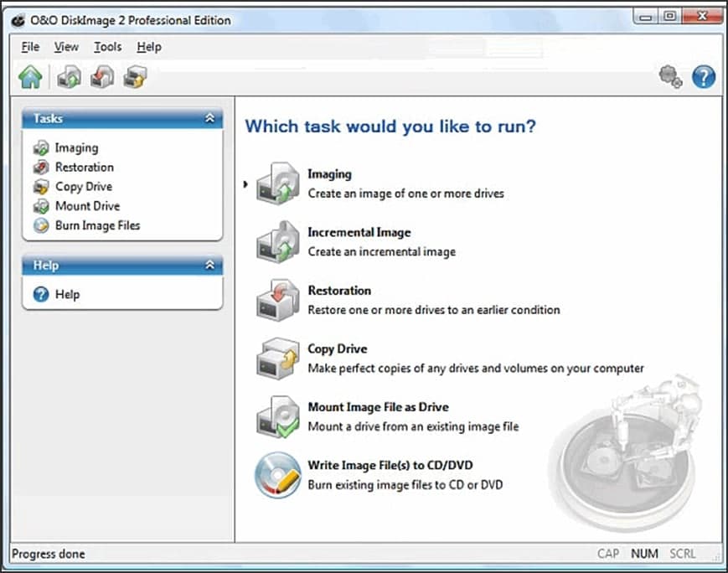Open the File menu
Viewport: 728px width, 573px height.
pos(29,47)
